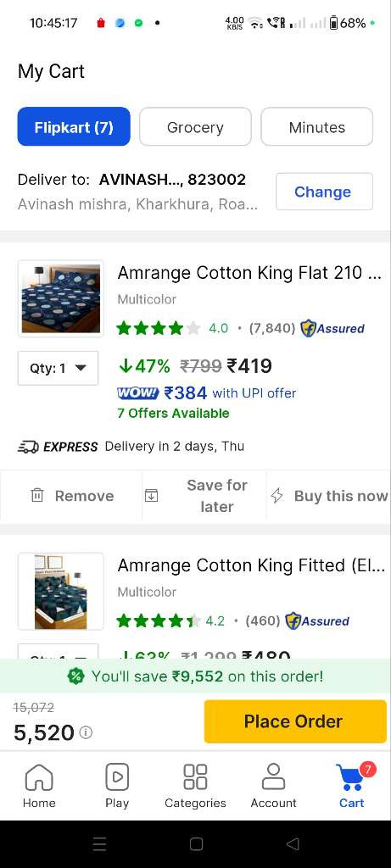Open the dotted blue bedsheet thumbnail

pyautogui.click(x=61, y=298)
